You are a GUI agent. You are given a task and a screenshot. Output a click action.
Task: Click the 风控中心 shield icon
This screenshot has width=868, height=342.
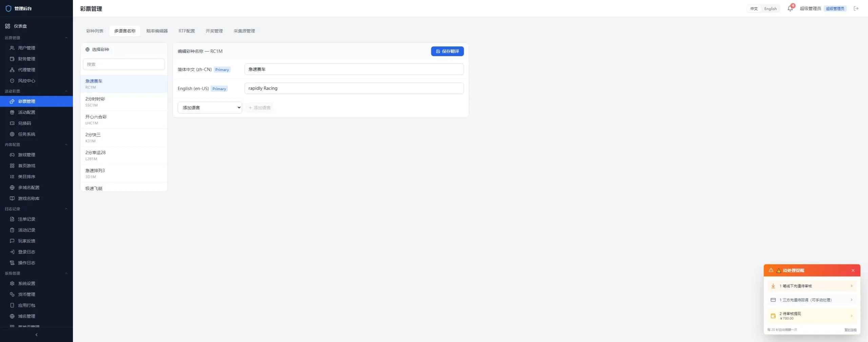(x=12, y=81)
